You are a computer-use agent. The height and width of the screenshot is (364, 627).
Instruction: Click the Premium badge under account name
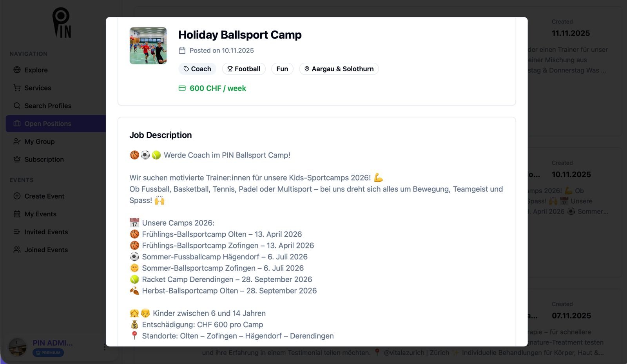(48, 353)
